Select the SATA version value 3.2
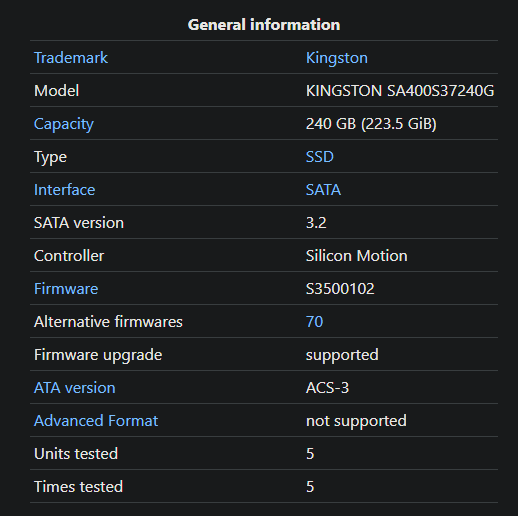This screenshot has height=516, width=518. tap(316, 223)
